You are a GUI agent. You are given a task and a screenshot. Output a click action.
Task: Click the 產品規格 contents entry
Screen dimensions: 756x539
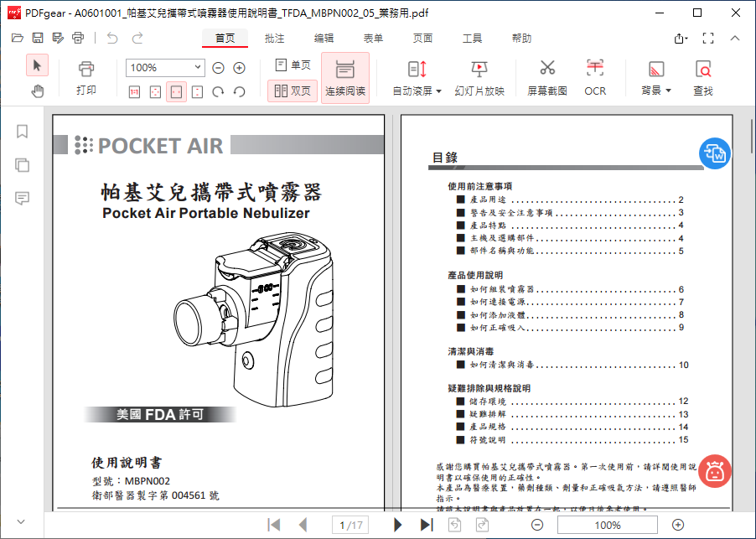coord(572,427)
